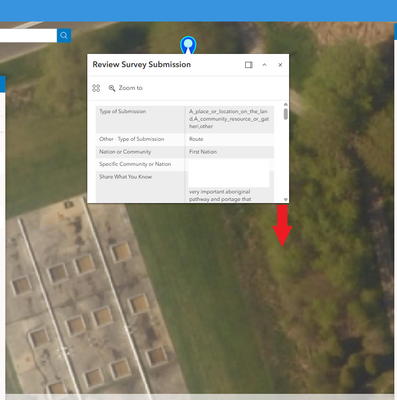
Task: Collapse the popup with the chevron
Action: (x=264, y=65)
